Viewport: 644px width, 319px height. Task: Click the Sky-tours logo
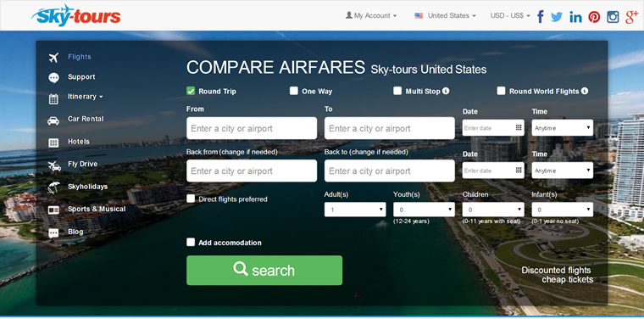[76, 16]
